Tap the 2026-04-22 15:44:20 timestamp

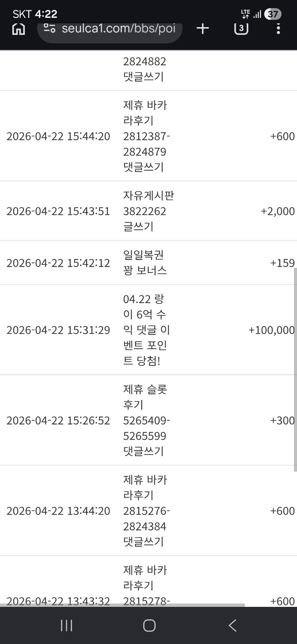pos(58,137)
